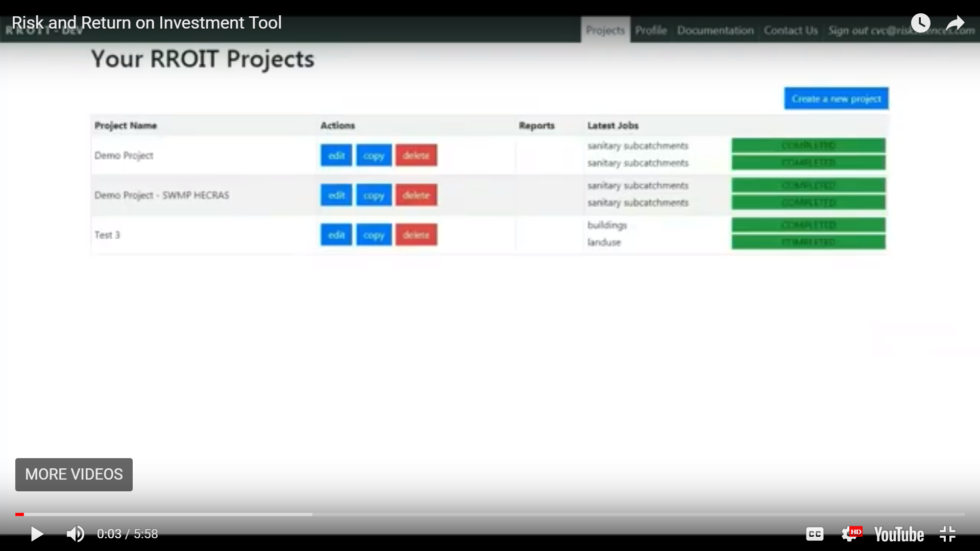Screen dimensions: 980x551
Task: Open video on YouTube logo
Action: 899,534
